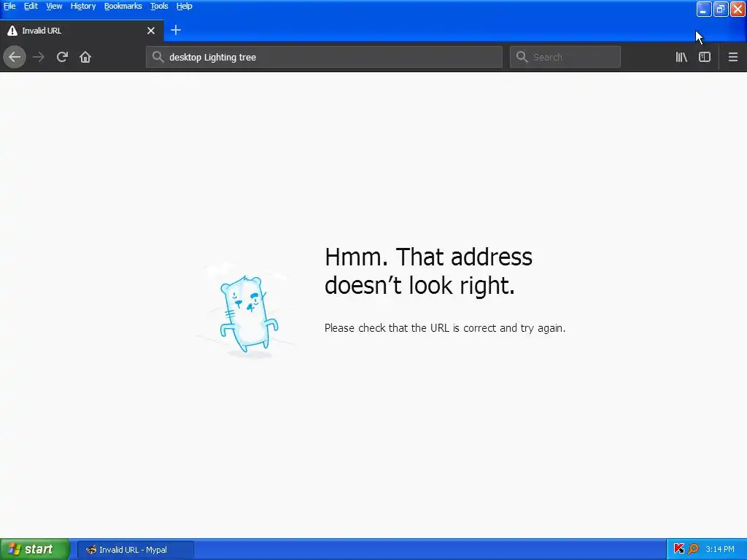
Task: Open the Library bookmarks icon
Action: pyautogui.click(x=681, y=57)
